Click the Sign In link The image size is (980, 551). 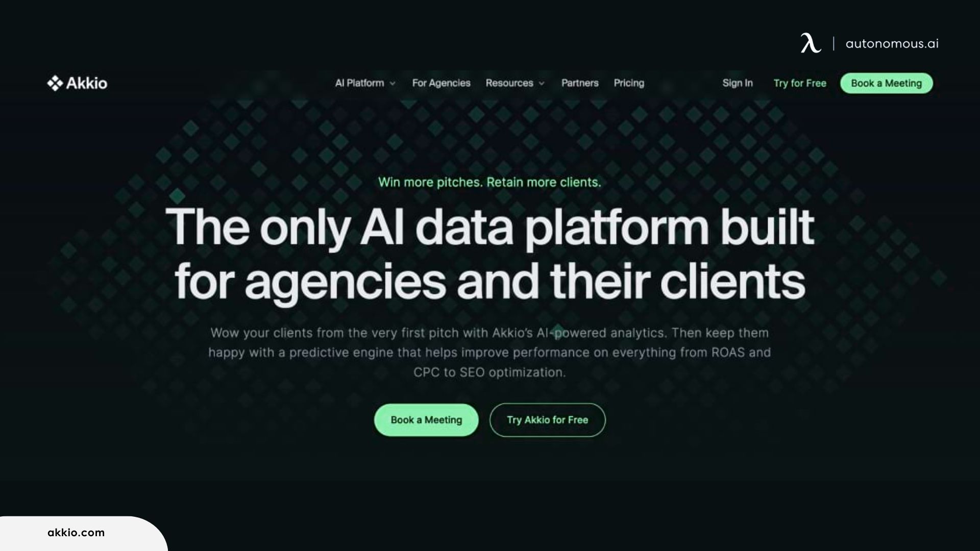coord(737,82)
